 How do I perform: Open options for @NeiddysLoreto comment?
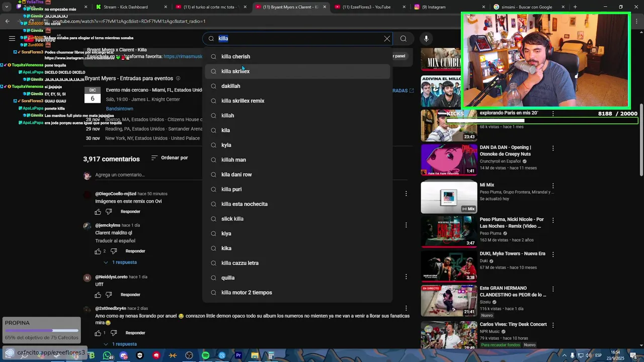pos(406,277)
